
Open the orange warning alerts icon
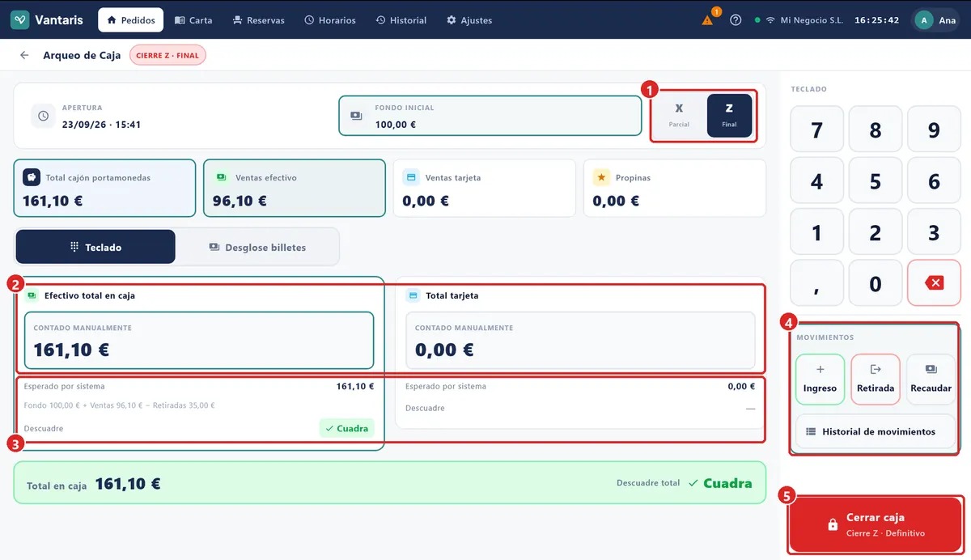(708, 20)
